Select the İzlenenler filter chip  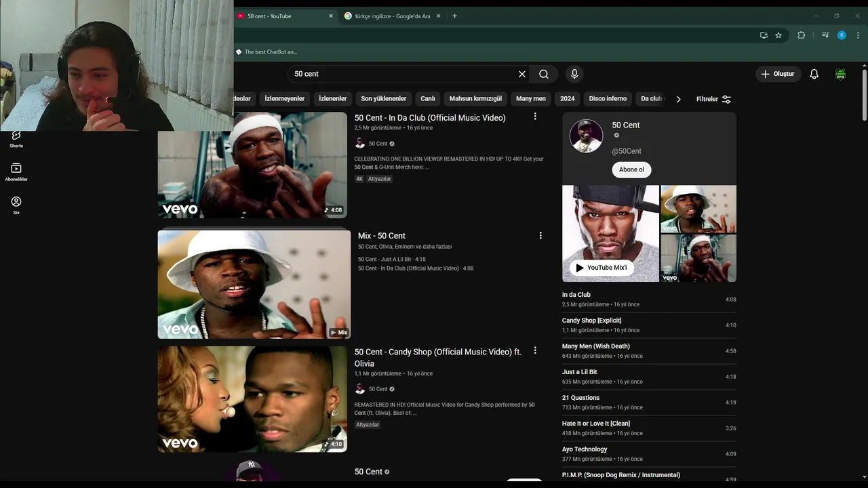click(333, 99)
